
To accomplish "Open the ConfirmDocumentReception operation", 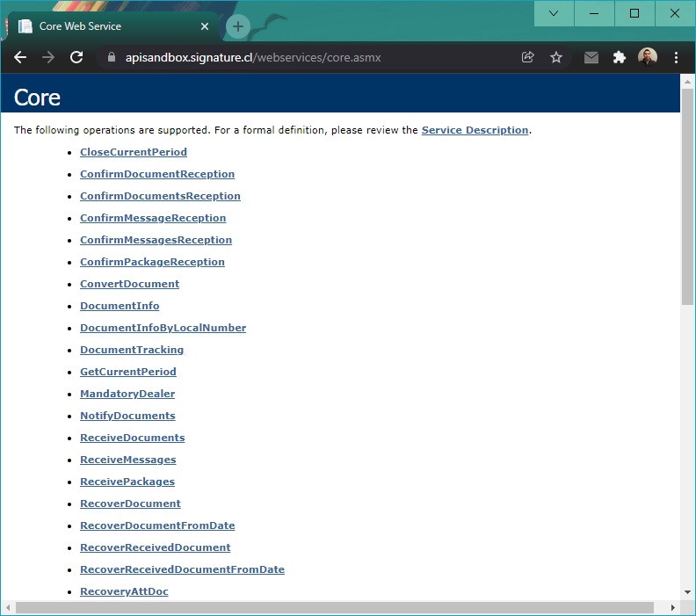I will 157,174.
